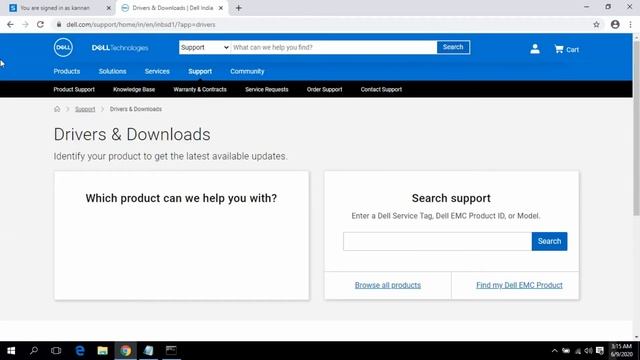Open the Services menu
This screenshot has width=640, height=360.
point(157,71)
